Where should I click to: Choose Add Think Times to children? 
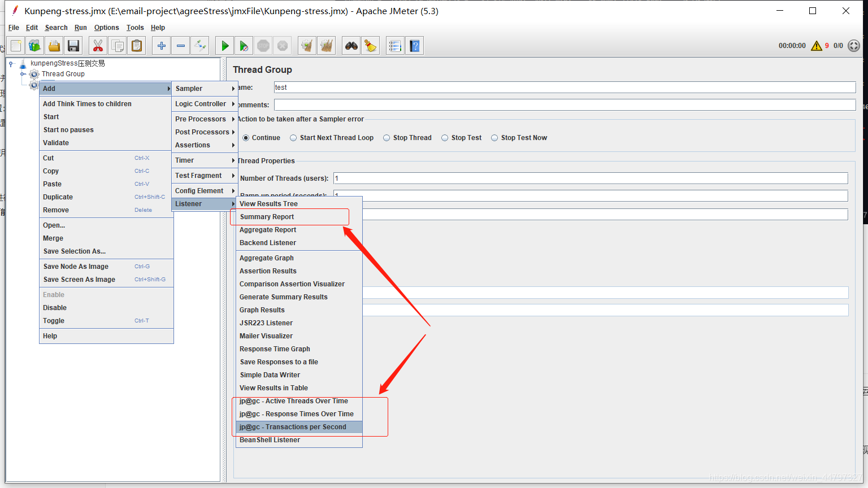pos(106,104)
